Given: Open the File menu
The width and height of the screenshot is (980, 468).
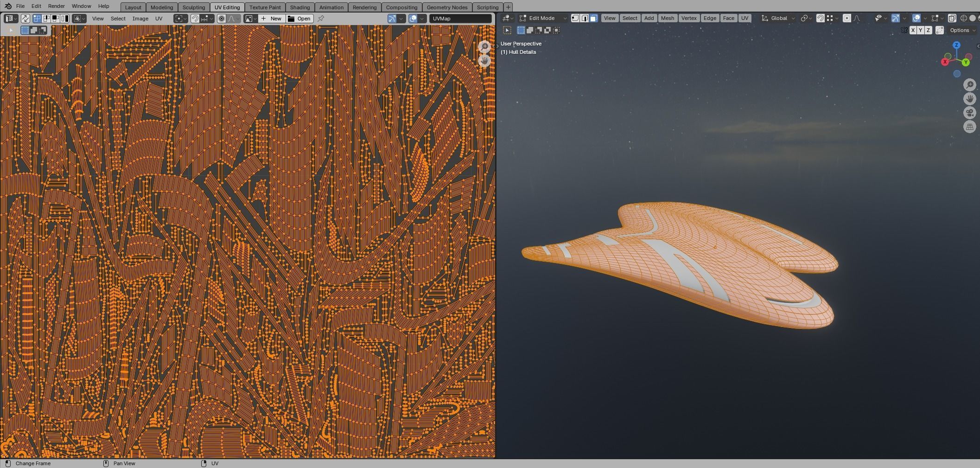Looking at the screenshot, I should tap(20, 6).
